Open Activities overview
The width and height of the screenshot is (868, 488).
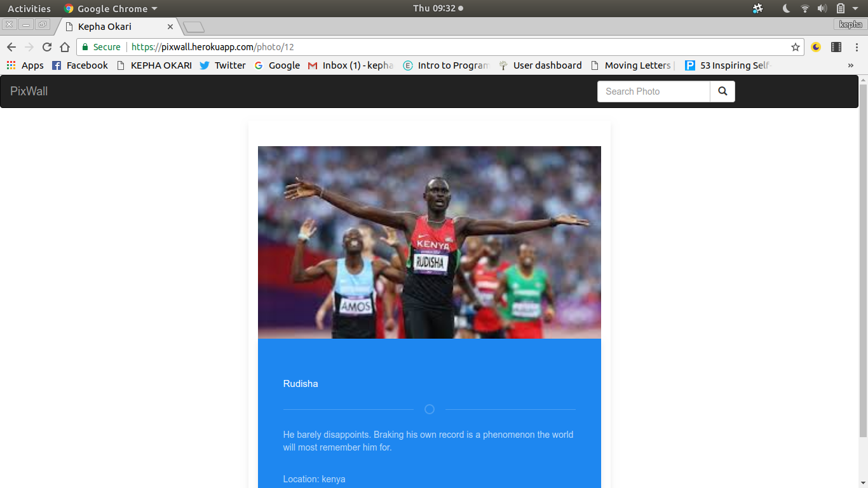(x=29, y=9)
